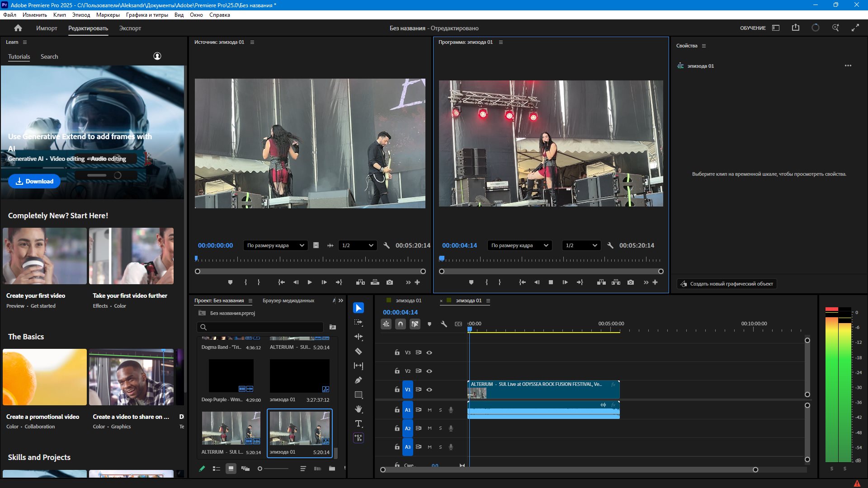Open Program monitor settings wrench
Screen dimensions: 868x488
[610, 245]
